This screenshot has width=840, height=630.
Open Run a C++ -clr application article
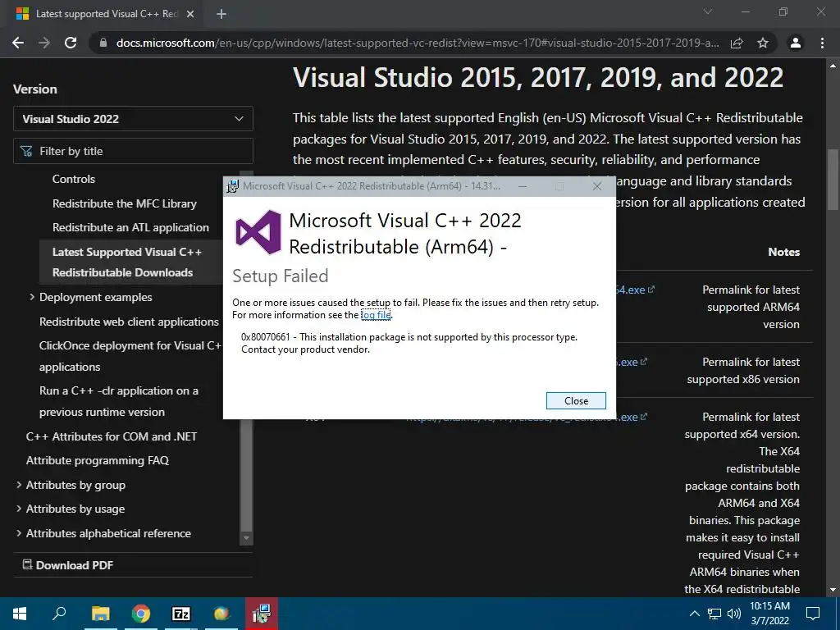pyautogui.click(x=119, y=401)
